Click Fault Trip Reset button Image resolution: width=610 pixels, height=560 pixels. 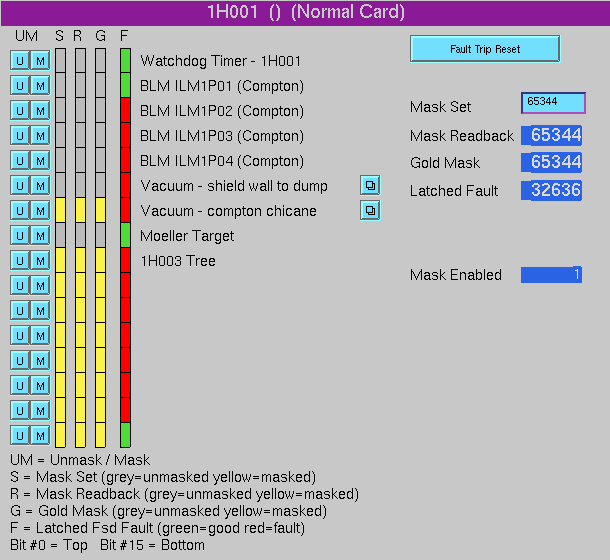coord(485,49)
